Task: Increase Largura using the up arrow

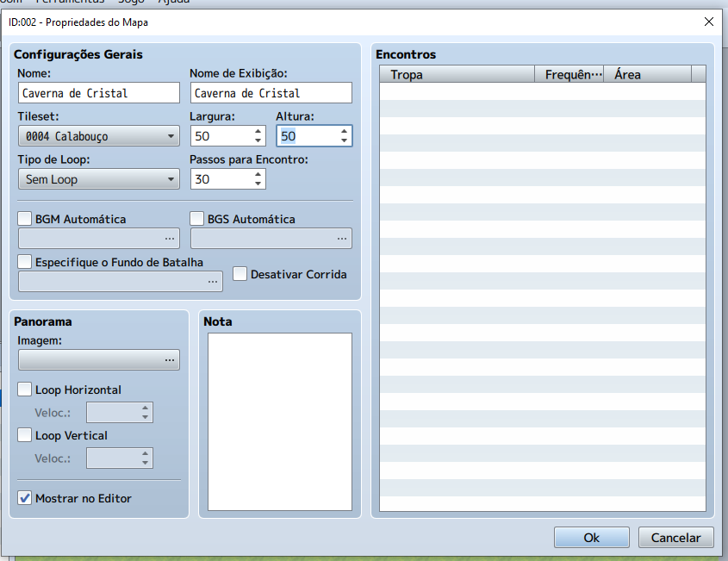Action: coord(258,131)
